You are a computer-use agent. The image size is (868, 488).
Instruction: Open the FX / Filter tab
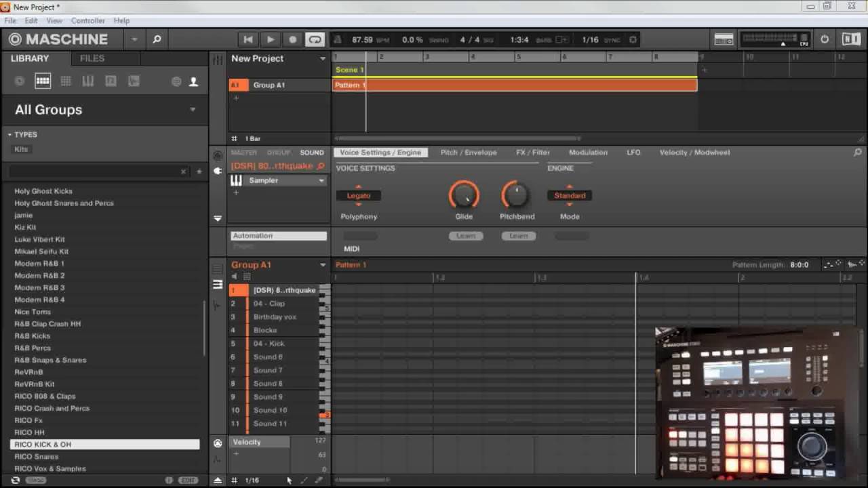[533, 152]
